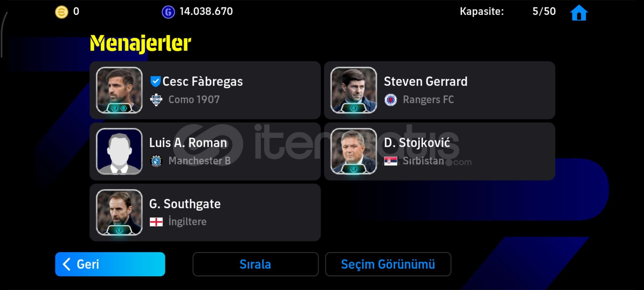Select the G. Southgate manager name
This screenshot has height=290, width=644.
[x=185, y=204]
